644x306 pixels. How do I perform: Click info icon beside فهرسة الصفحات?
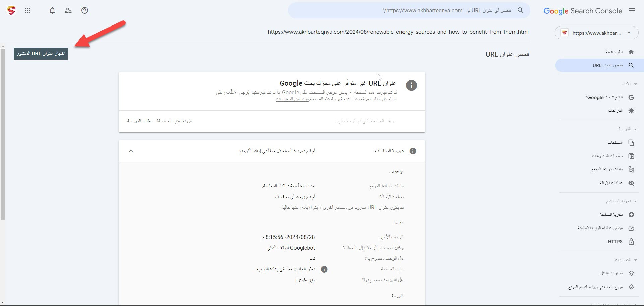(413, 151)
